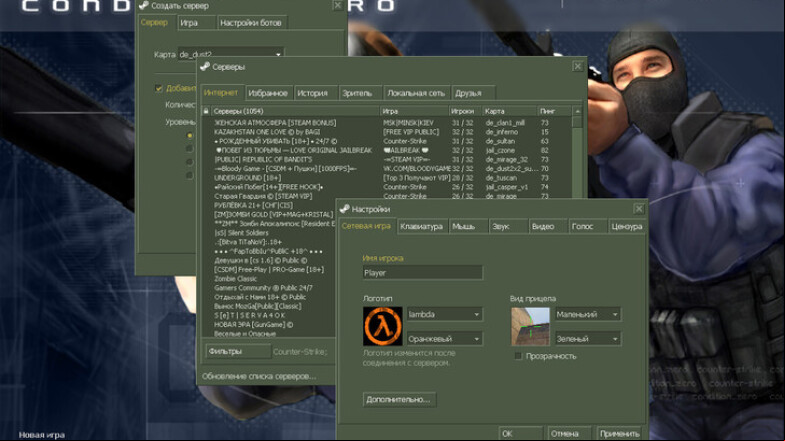Click the Применить button
Screen dimensions: 785x441
pyautogui.click(x=620, y=433)
